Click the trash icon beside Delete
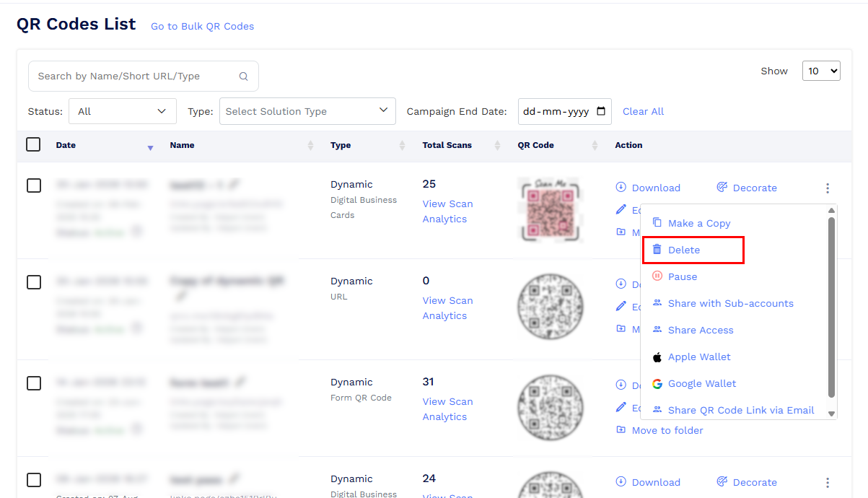Viewport: 868px width, 498px height. (657, 250)
